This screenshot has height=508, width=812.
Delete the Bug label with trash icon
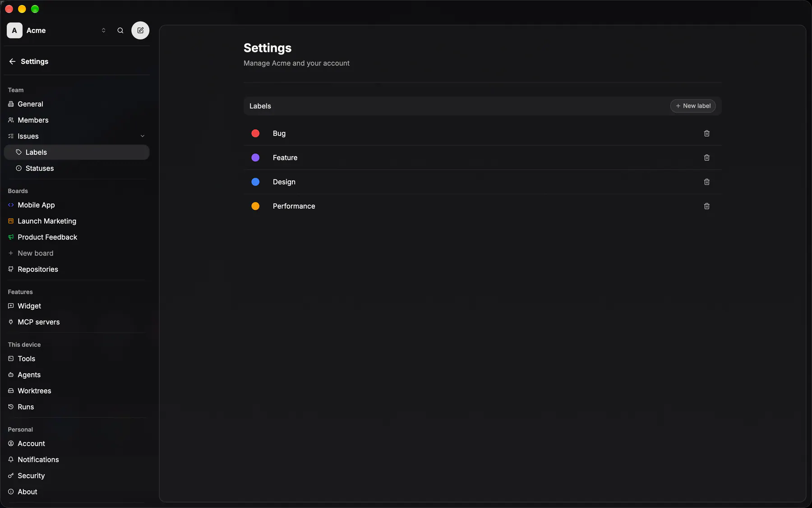(707, 134)
